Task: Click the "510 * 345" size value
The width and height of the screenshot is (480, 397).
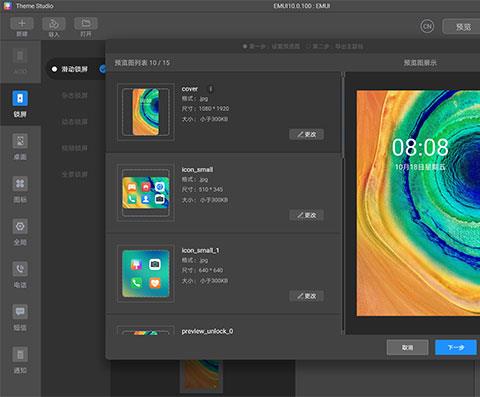Action: tap(211, 189)
